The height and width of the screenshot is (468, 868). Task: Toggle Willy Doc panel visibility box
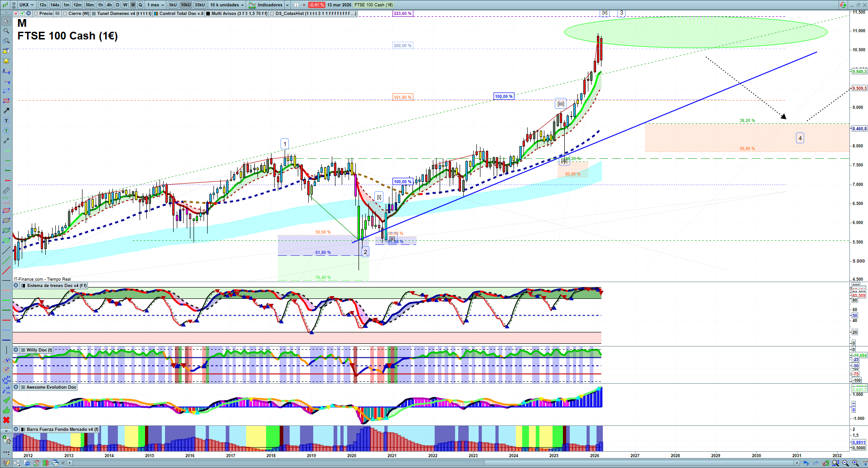pyautogui.click(x=23, y=350)
